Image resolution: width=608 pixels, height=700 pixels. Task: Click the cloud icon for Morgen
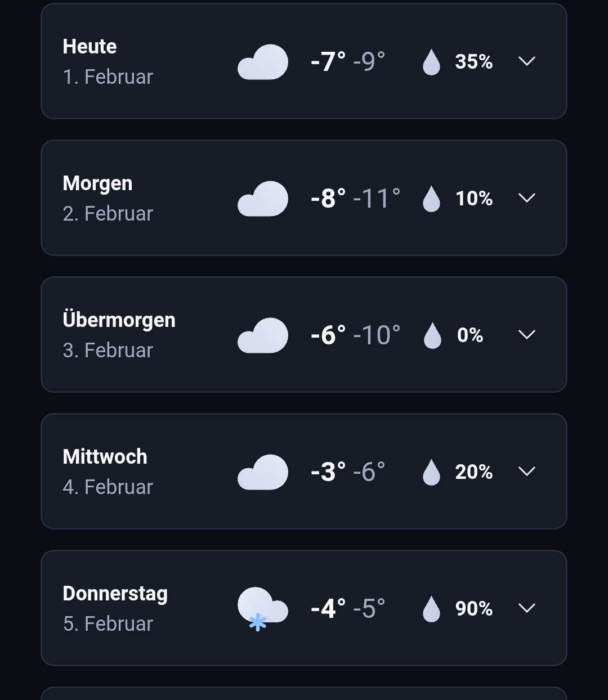pos(263,199)
